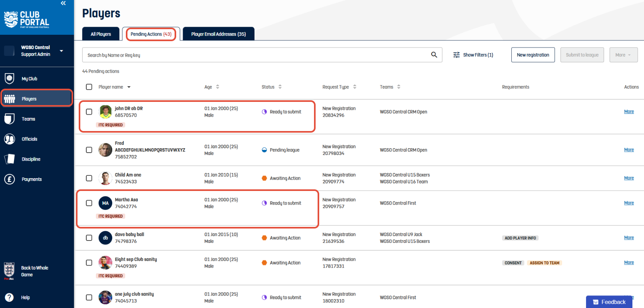Check the Martha Asa row checkbox
644x308 pixels.
click(x=89, y=203)
